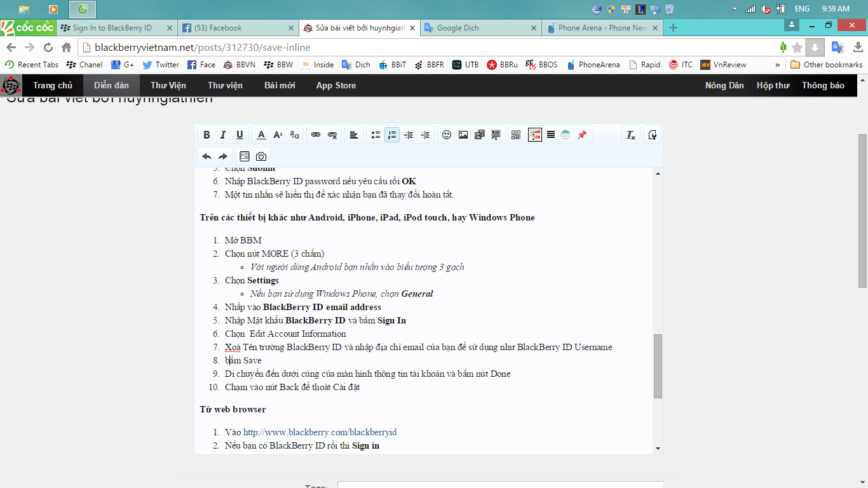Image resolution: width=868 pixels, height=488 pixels.
Task: Open a new browser tab
Action: pyautogui.click(x=674, y=28)
